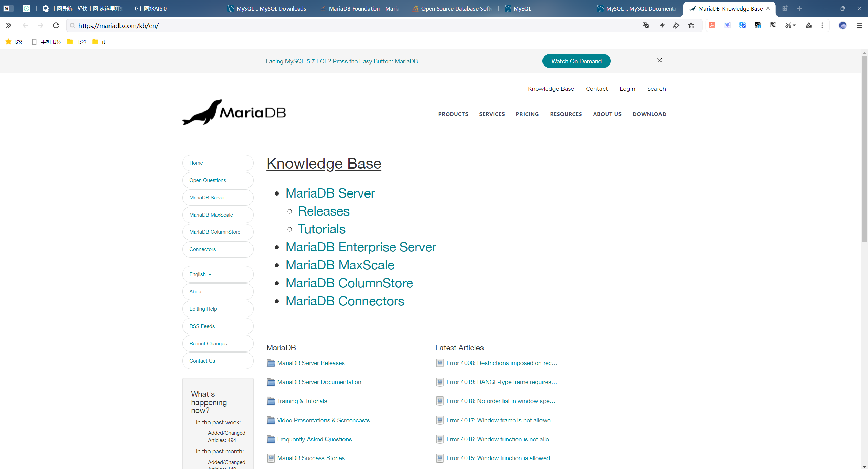Open the Open Questions sidebar button
The height and width of the screenshot is (469, 868).
pos(218,180)
